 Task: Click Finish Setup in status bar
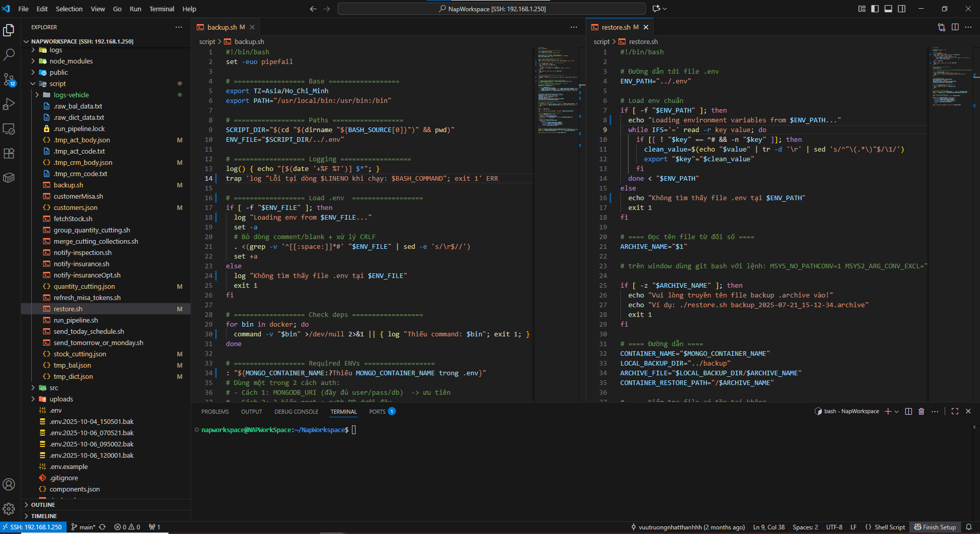pos(935,527)
